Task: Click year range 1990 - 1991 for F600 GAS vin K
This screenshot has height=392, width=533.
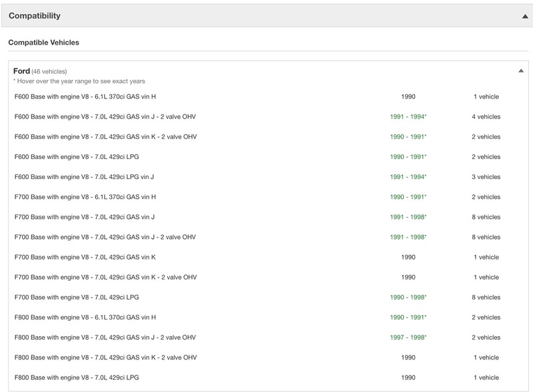Action: coord(408,136)
